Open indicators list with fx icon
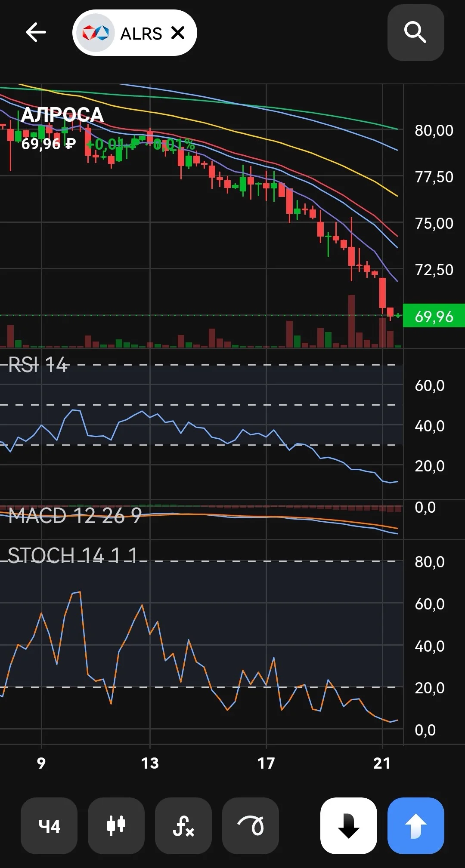This screenshot has width=465, height=868. coord(183,826)
